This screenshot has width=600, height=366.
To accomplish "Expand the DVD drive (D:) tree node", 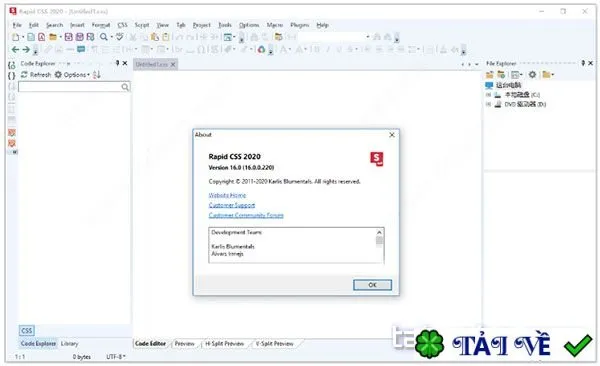I will (x=488, y=104).
